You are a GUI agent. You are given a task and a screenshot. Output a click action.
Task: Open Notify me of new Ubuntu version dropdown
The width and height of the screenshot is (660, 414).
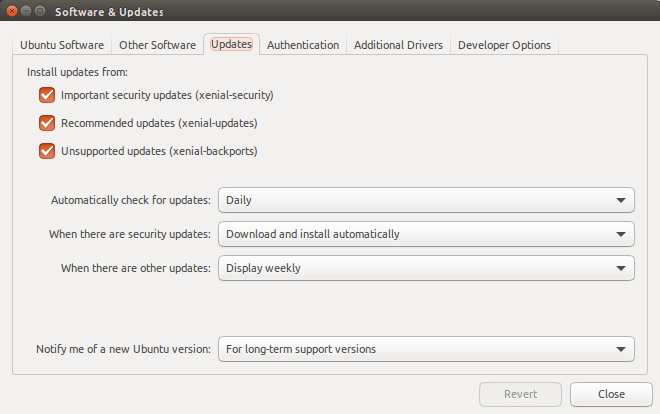[x=426, y=349]
